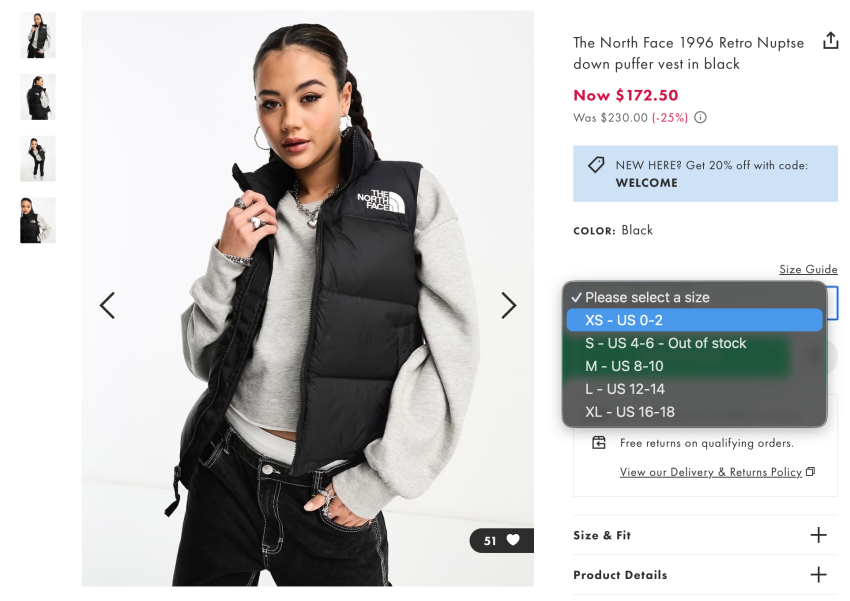The height and width of the screenshot is (601, 850).
Task: Select size XS - US 0-2
Action: pos(694,320)
